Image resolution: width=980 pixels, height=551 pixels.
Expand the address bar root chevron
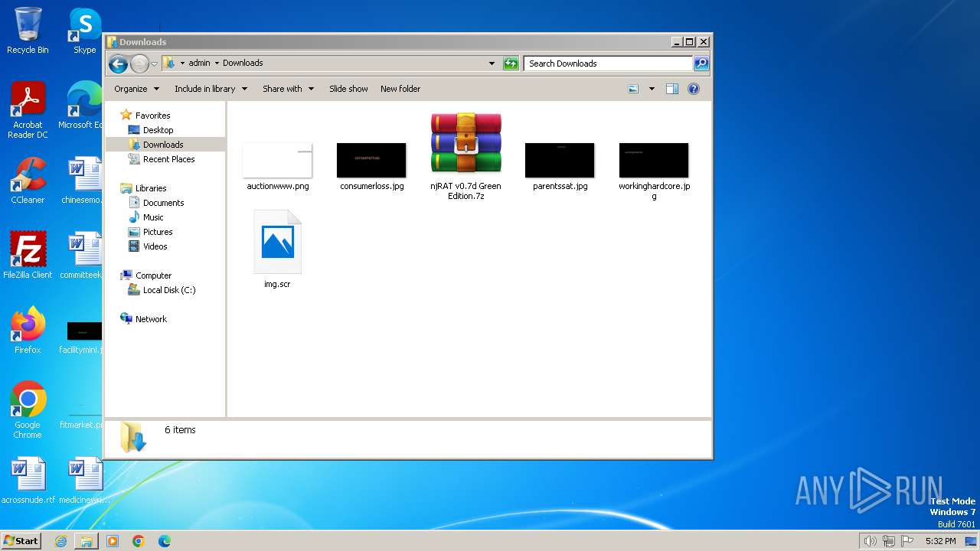(x=182, y=63)
